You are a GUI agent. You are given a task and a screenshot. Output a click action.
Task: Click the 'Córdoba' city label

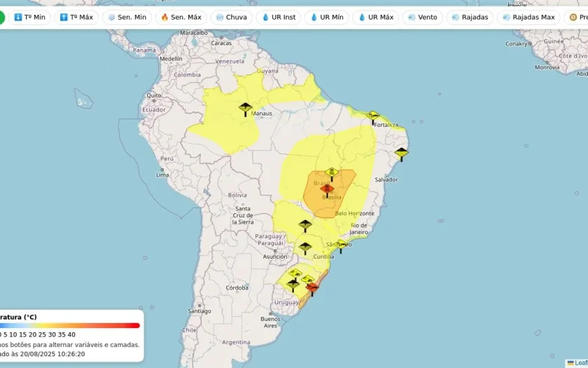tap(237, 287)
